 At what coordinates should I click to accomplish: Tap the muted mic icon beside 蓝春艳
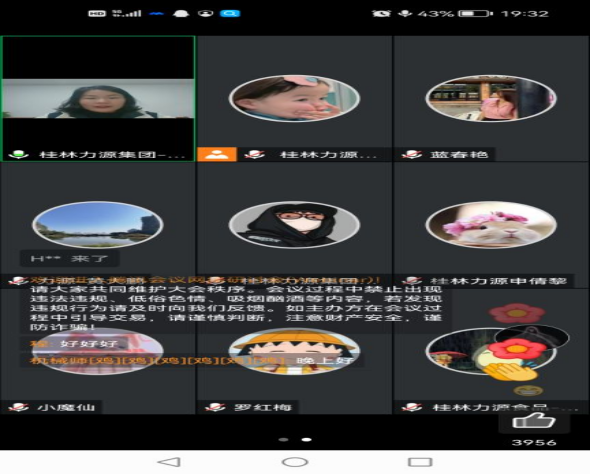pyautogui.click(x=411, y=155)
